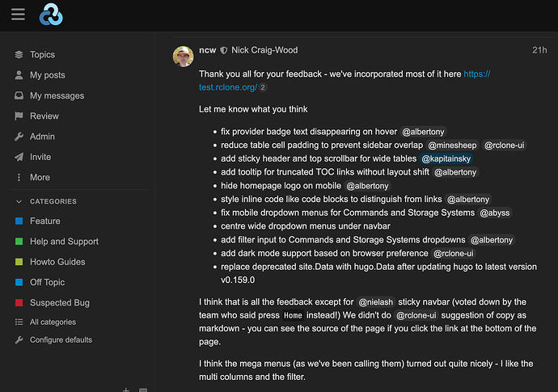Open My messages in the sidebar

pyautogui.click(x=57, y=95)
